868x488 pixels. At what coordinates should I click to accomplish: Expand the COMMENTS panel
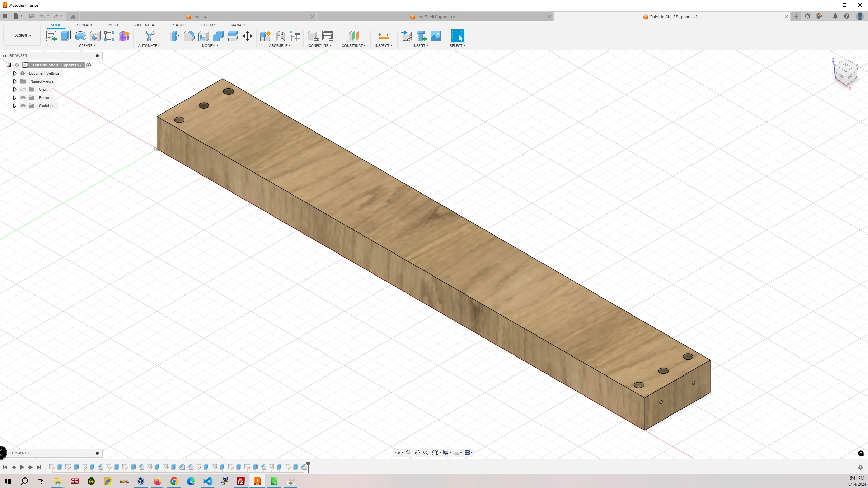tap(97, 453)
